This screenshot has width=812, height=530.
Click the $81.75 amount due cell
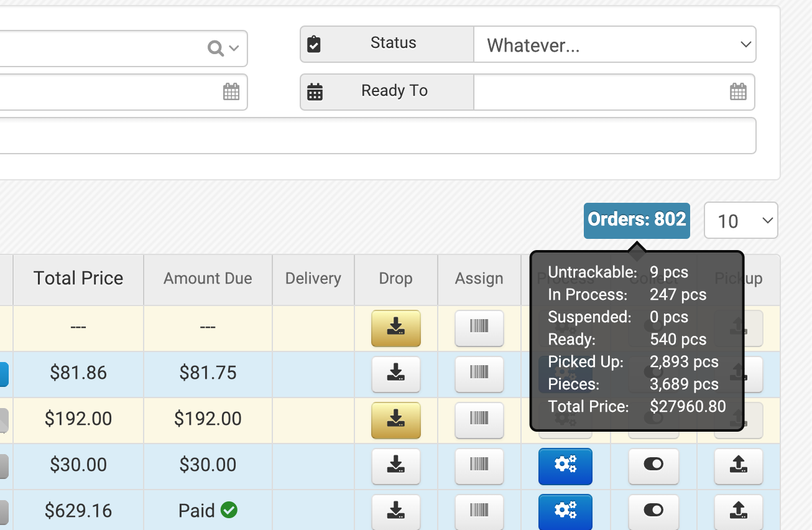(208, 374)
